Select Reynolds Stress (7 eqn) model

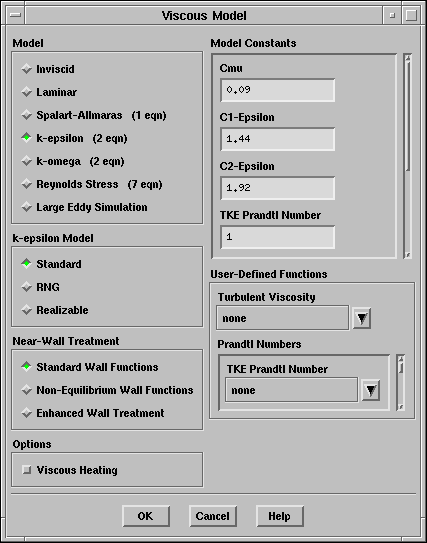(92, 184)
